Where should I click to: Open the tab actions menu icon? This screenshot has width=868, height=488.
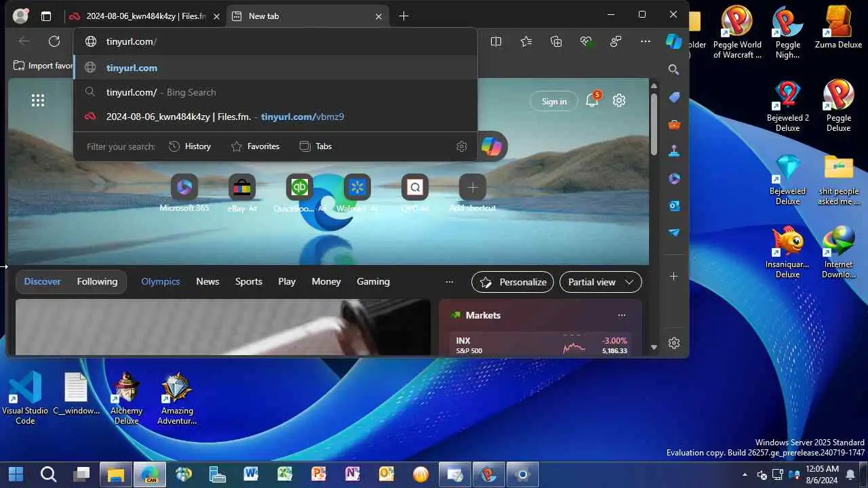[x=46, y=16]
